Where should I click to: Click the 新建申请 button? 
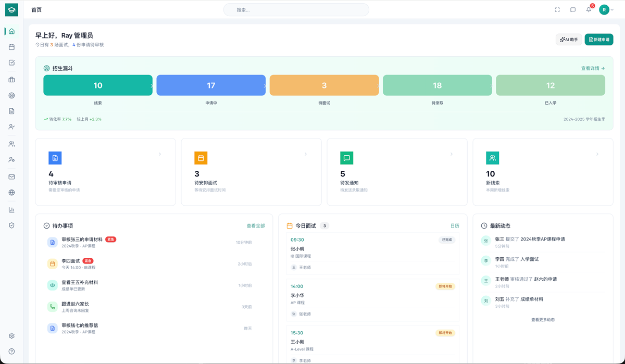[599, 40]
